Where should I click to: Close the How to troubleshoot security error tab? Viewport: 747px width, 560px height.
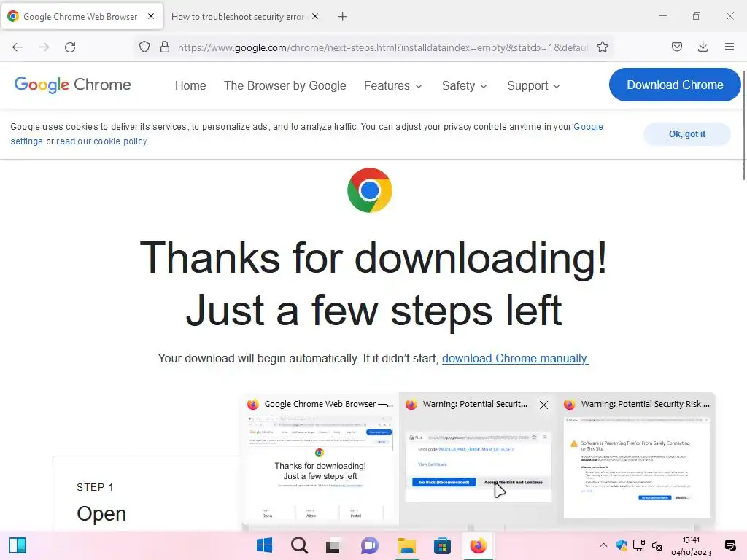315,16
